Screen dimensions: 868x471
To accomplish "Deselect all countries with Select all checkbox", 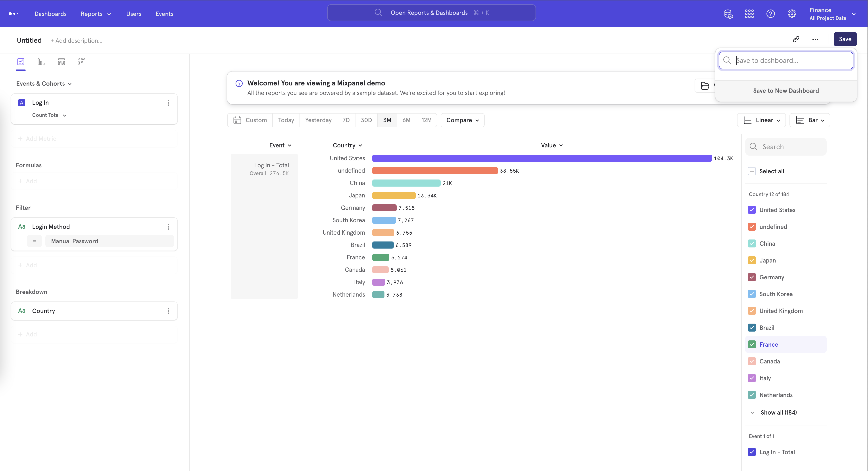I will click(752, 171).
